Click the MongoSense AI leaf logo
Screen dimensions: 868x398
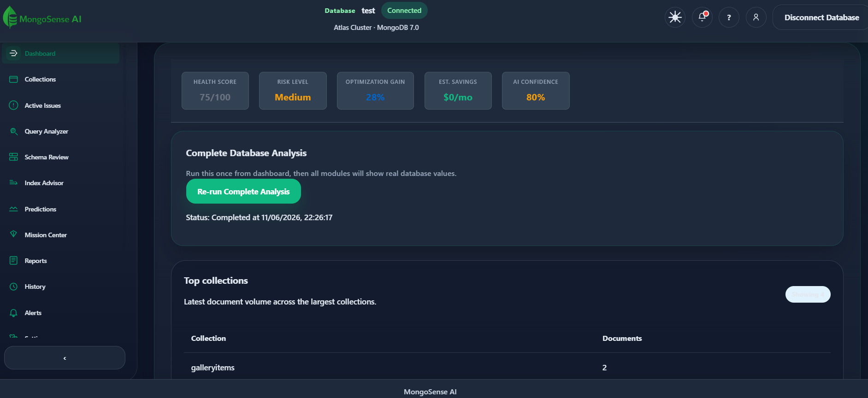[10, 18]
